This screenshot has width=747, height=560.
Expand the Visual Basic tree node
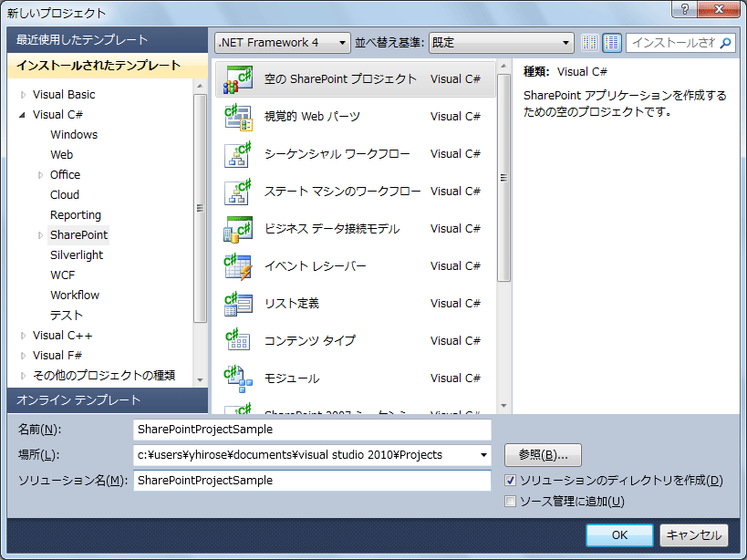tap(23, 95)
